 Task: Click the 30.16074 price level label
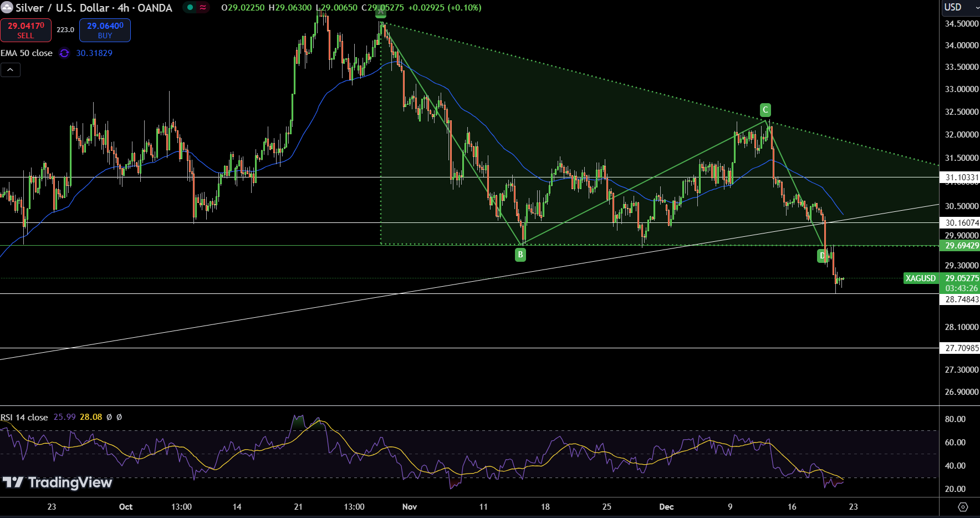pos(959,222)
